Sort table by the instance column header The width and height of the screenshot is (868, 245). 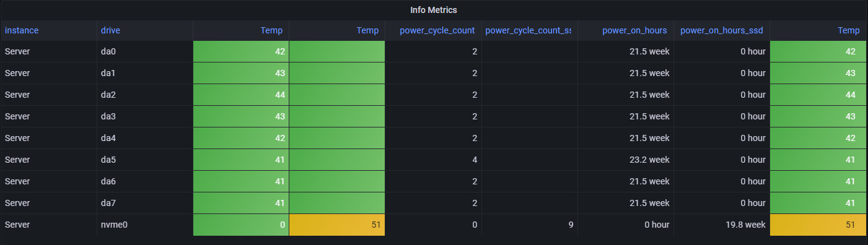tap(22, 30)
